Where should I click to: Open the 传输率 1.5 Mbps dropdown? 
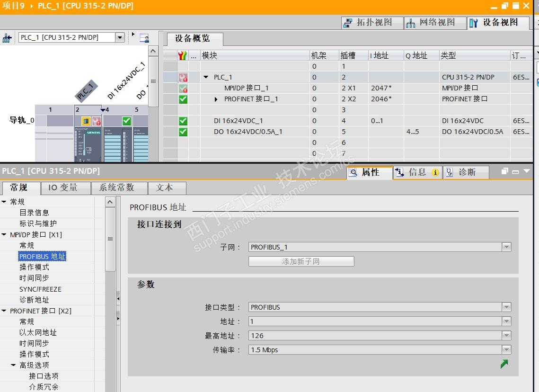[x=506, y=350]
